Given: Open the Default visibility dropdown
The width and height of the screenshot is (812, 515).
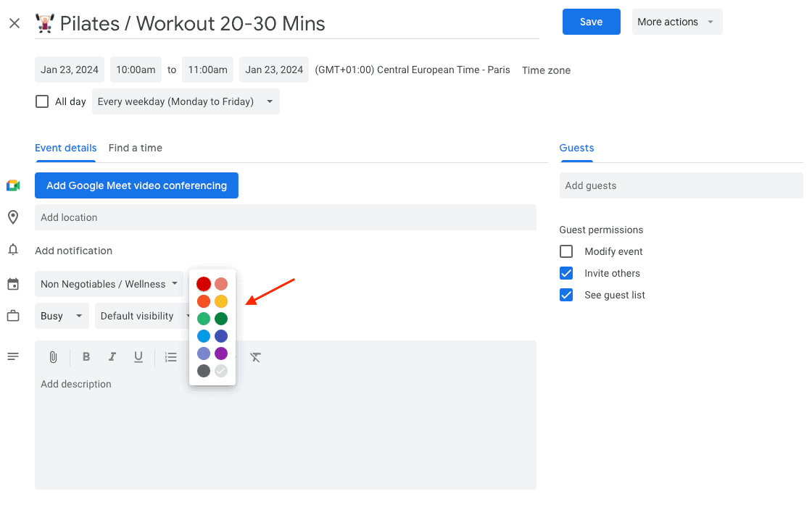Looking at the screenshot, I should click(142, 316).
